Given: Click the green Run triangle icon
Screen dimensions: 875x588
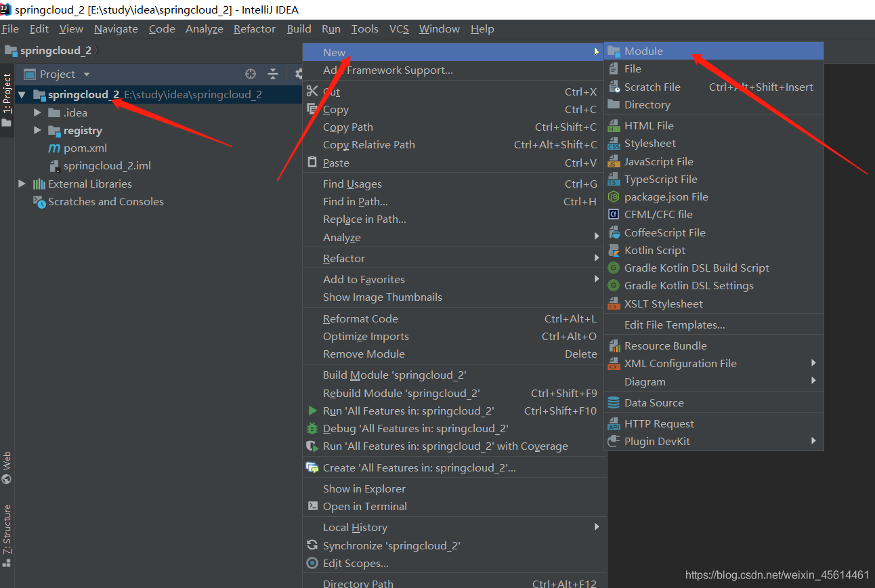Looking at the screenshot, I should point(312,411).
